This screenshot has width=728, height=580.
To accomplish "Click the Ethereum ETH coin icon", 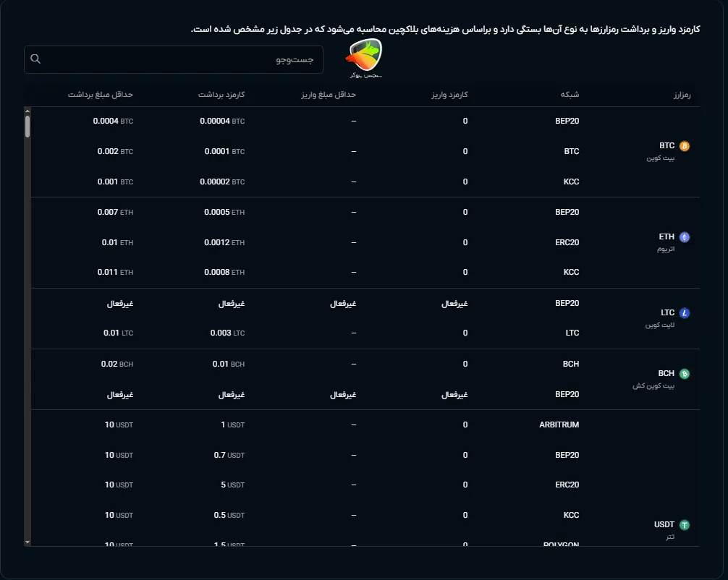I will pos(685,237).
